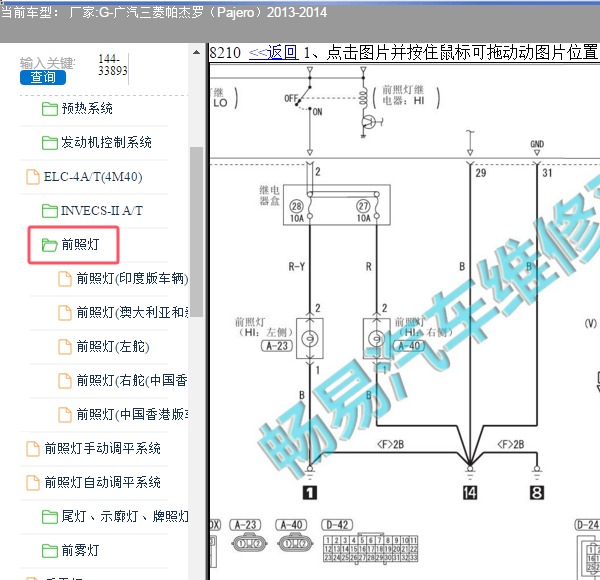Click the 当前车型 vehicle model header text

164,12
